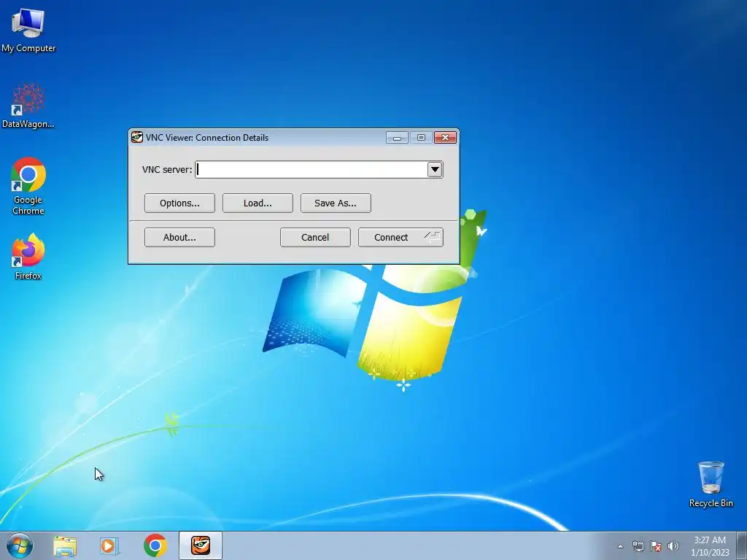Viewport: 747px width, 560px height.
Task: Open the network status tray icon
Action: coord(638,546)
